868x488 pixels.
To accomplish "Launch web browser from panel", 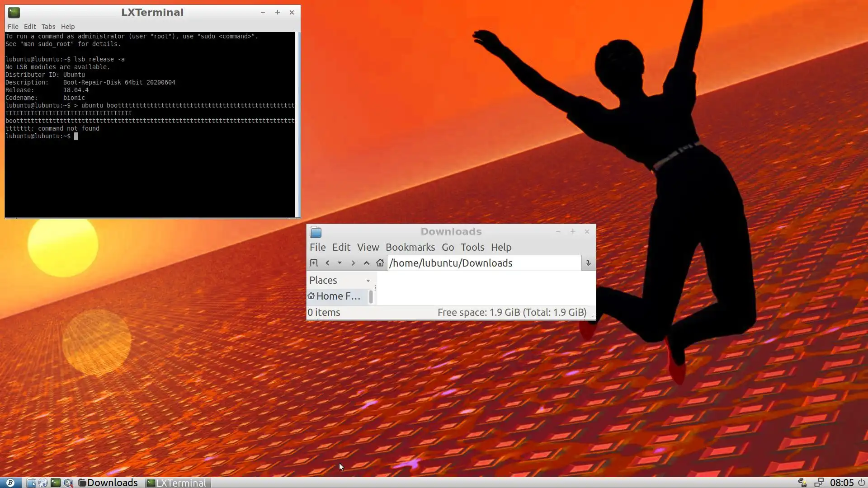I will pyautogui.click(x=43, y=483).
